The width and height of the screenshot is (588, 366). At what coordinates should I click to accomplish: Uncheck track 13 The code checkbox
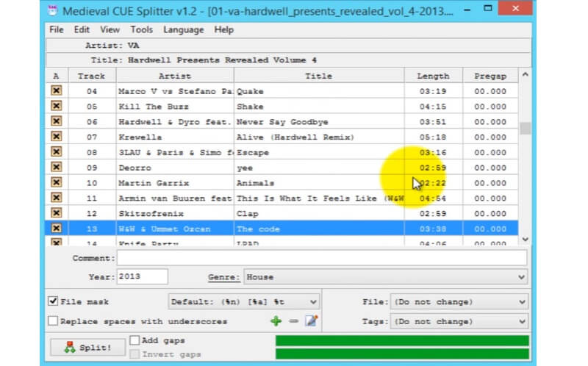[57, 229]
